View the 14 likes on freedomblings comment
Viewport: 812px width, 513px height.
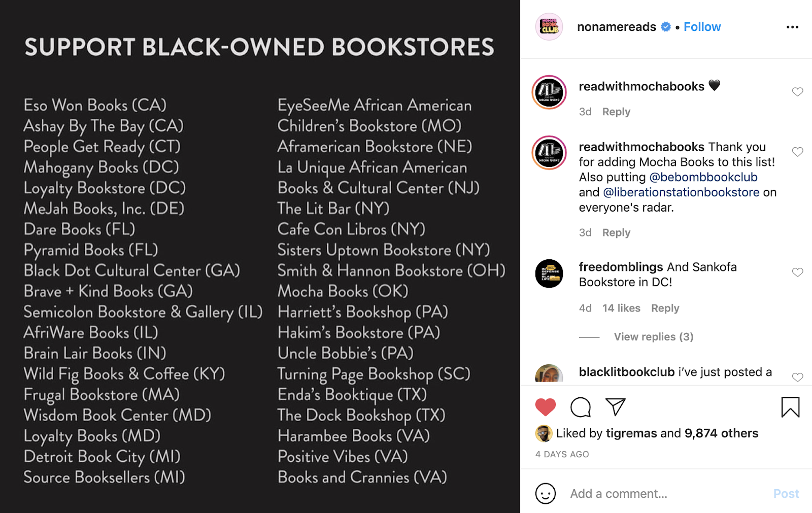coord(621,308)
